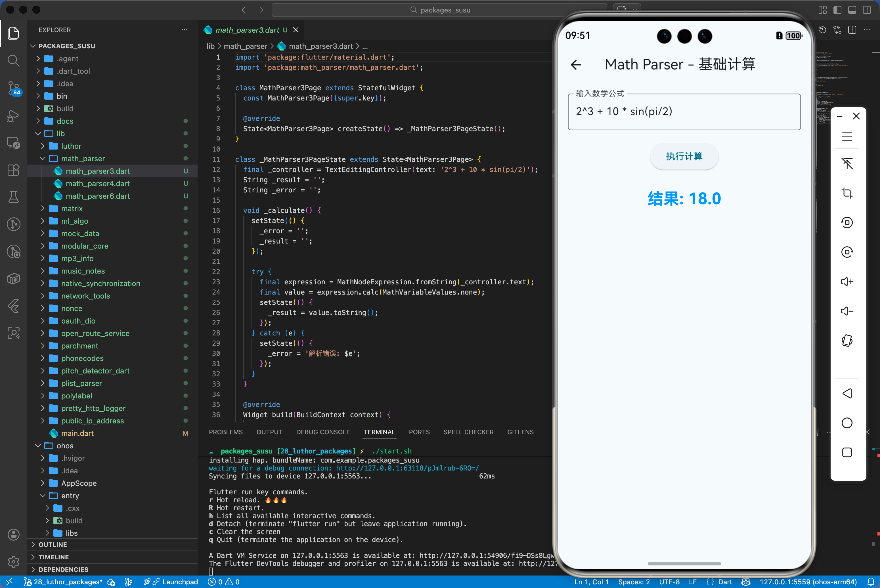This screenshot has height=588, width=880.
Task: Open Run and Debug view
Action: coord(14,116)
